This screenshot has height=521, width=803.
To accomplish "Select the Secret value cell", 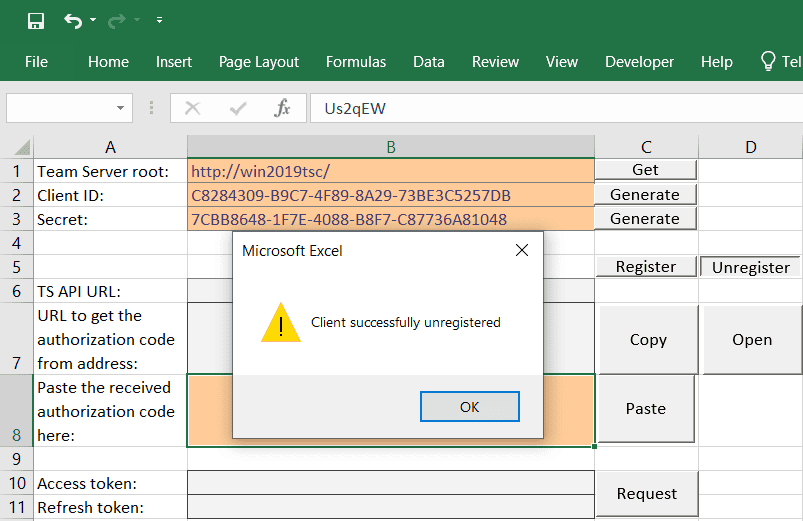I will [x=391, y=219].
